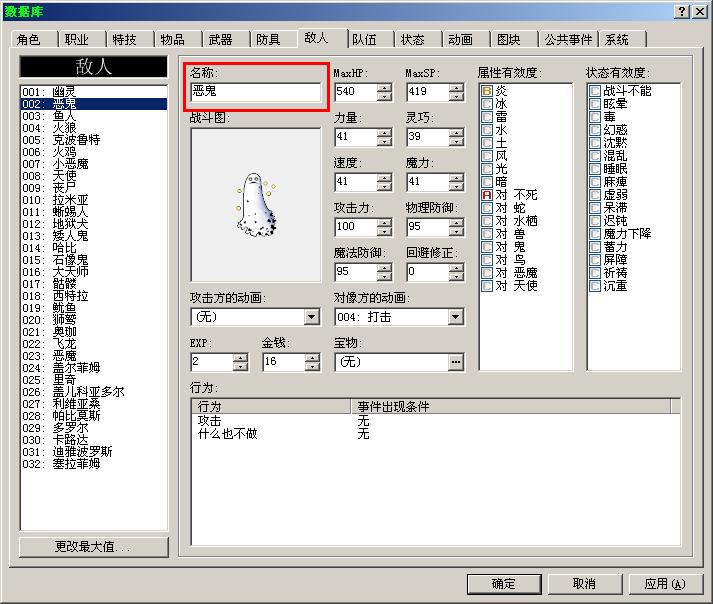Click the 名称 input field
This screenshot has height=604, width=713.
(256, 92)
